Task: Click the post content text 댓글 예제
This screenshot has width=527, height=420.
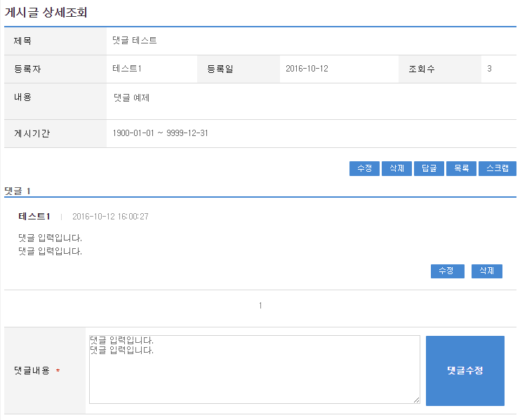Action: (x=131, y=97)
